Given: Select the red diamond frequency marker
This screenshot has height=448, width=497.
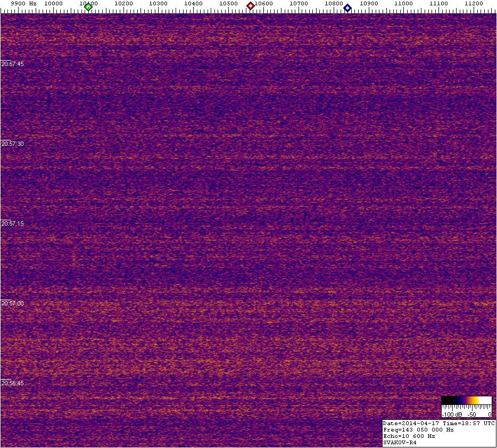Looking at the screenshot, I should [250, 6].
